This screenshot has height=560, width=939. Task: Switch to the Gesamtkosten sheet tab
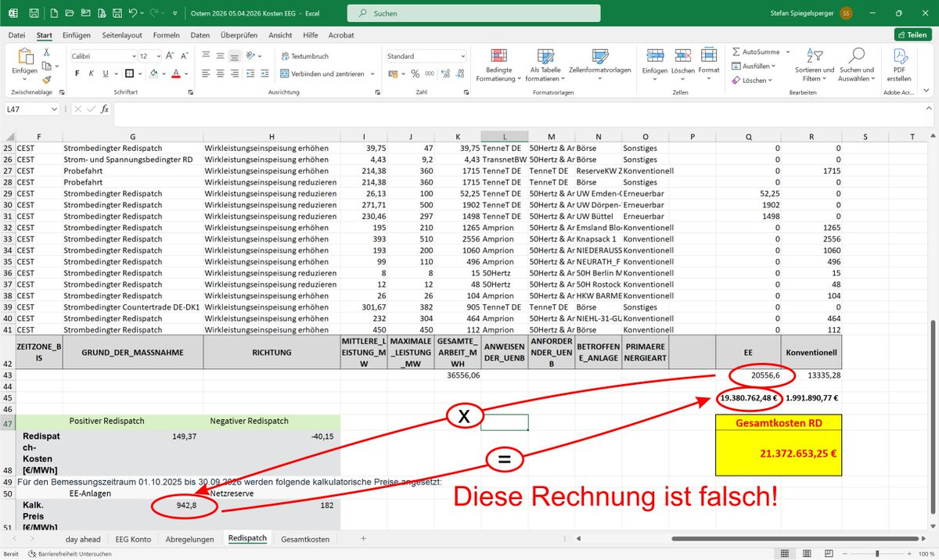pos(305,539)
